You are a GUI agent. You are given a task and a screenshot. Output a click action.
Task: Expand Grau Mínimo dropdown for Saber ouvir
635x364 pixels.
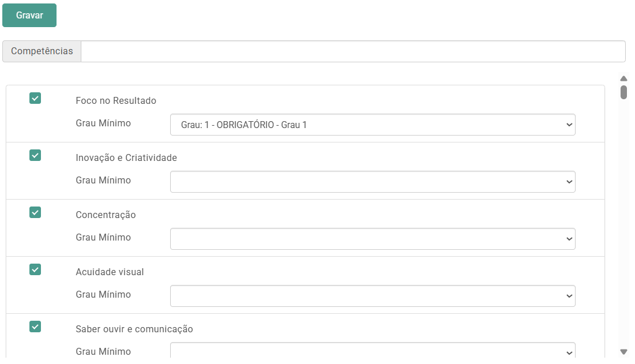[x=373, y=351]
